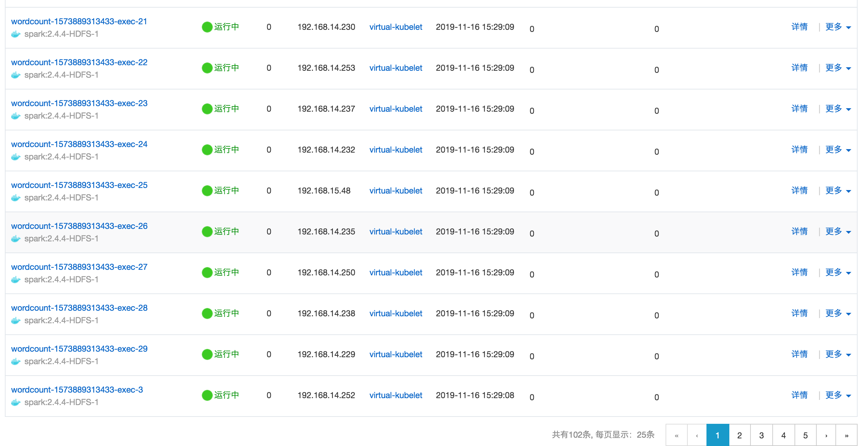Click green running status dot for exec-27
868x446 pixels.
207,272
